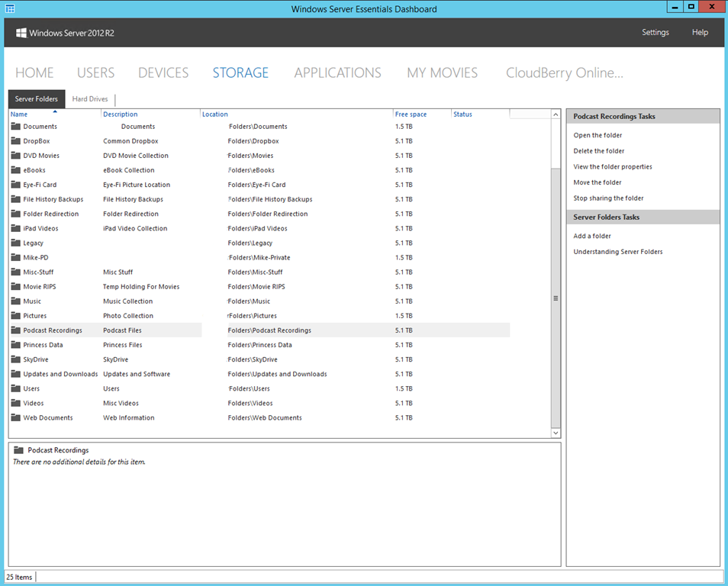Click the File History Backups folder icon
728x586 pixels.
pos(16,199)
